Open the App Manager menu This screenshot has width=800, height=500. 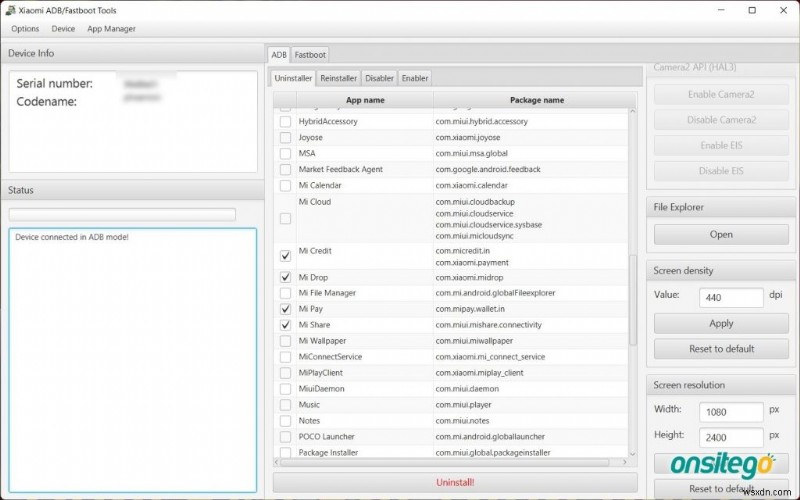[x=111, y=29]
